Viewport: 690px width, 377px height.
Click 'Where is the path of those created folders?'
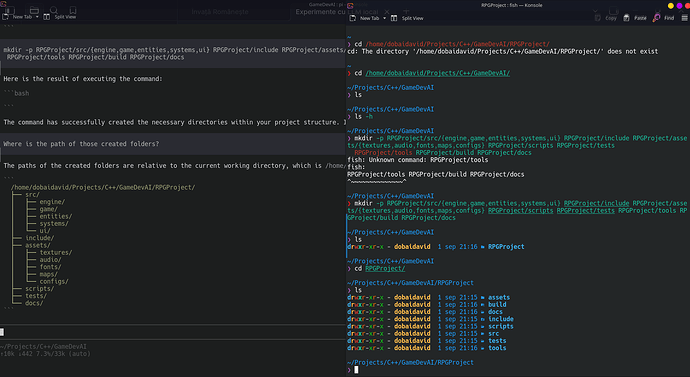(x=81, y=144)
